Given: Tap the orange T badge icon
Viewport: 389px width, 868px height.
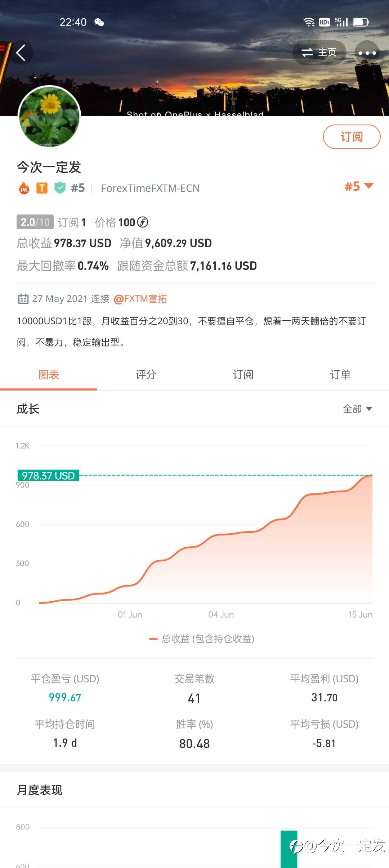Looking at the screenshot, I should point(42,188).
